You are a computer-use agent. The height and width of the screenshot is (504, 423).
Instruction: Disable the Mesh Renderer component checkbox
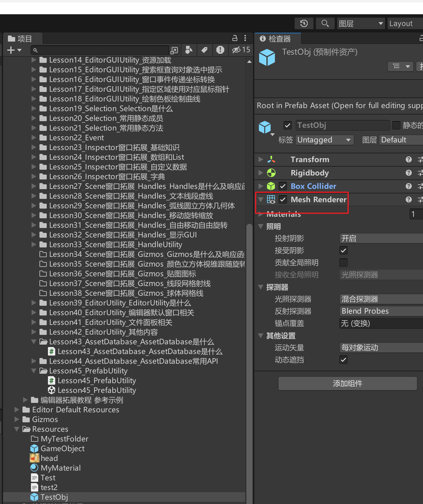coord(283,199)
